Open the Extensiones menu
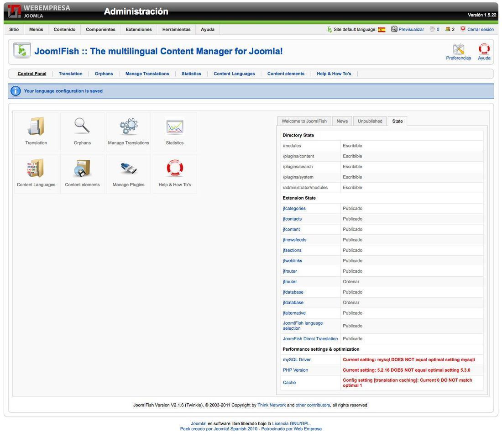502x448 pixels. (139, 30)
